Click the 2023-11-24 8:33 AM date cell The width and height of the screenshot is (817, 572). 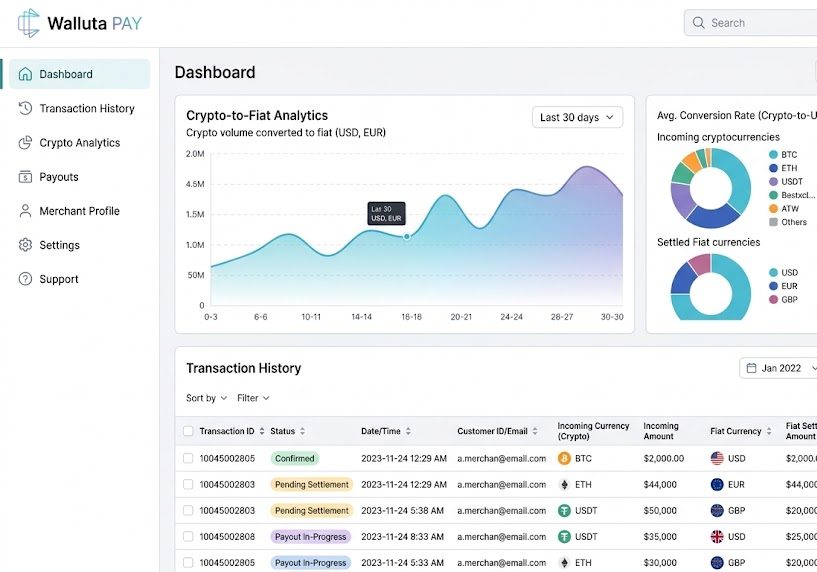(402, 536)
